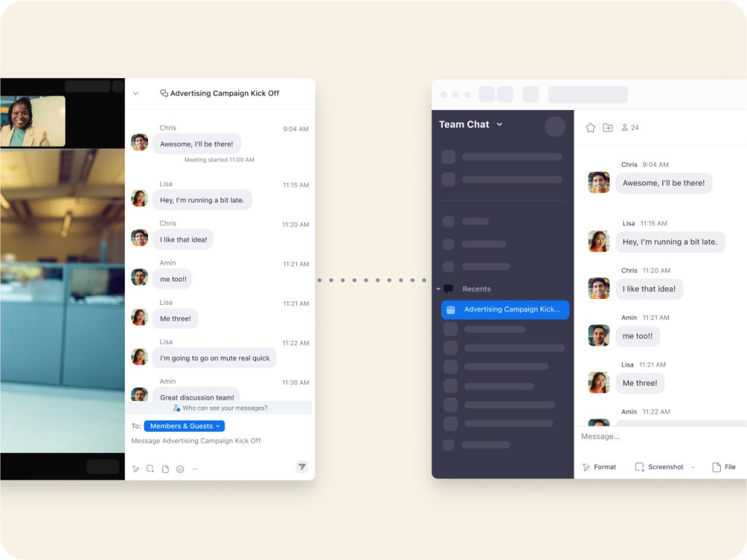This screenshot has height=560, width=747.
Task: Click "Who can see your messages?" link
Action: click(x=220, y=408)
